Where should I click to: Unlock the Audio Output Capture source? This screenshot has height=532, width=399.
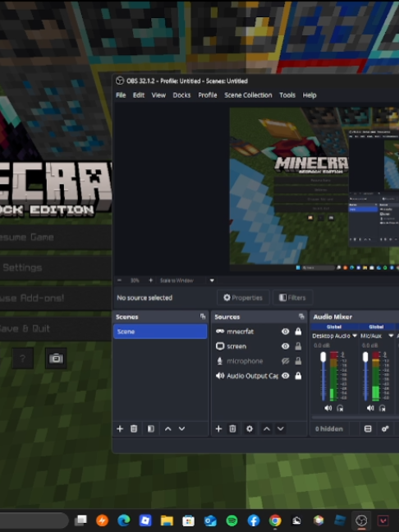coord(298,376)
